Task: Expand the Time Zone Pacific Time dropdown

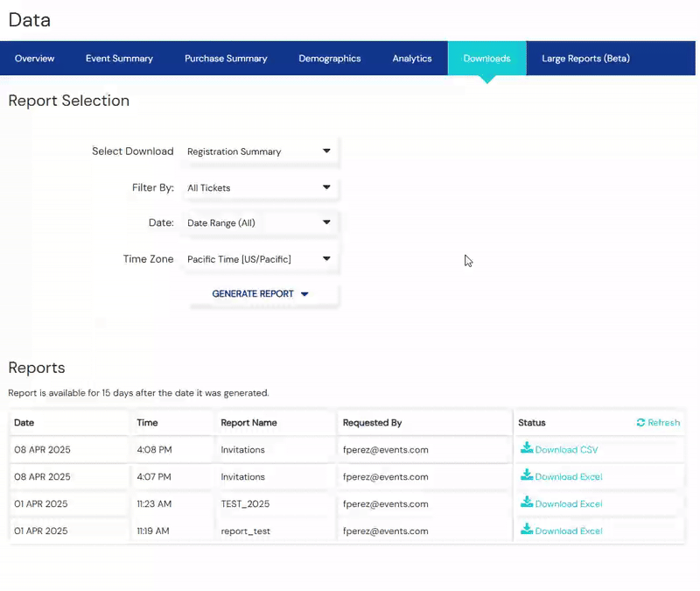Action: click(x=260, y=259)
